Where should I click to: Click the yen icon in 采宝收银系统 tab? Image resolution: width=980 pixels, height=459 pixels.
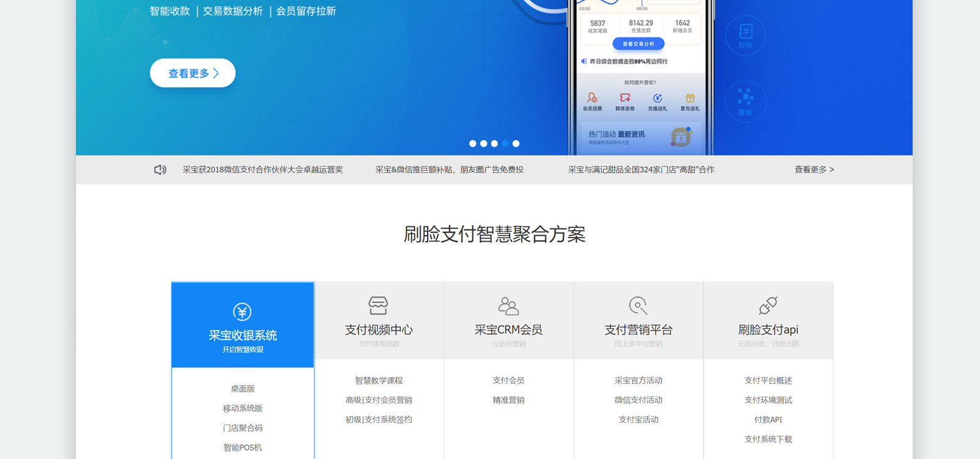[x=243, y=312]
